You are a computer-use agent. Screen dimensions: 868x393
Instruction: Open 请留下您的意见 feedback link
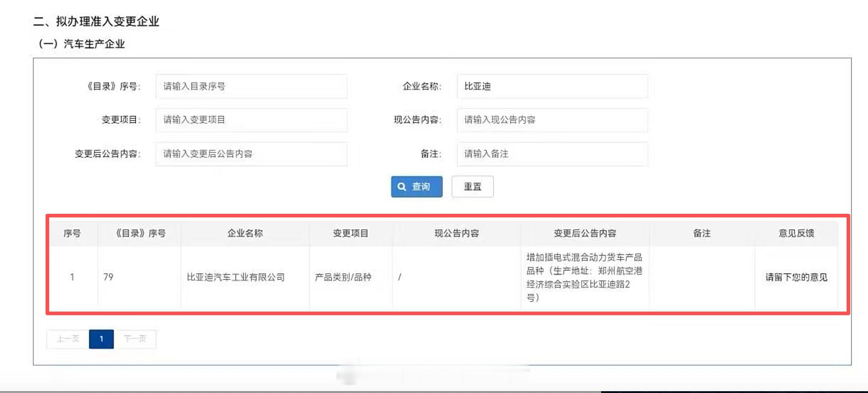[x=796, y=277]
